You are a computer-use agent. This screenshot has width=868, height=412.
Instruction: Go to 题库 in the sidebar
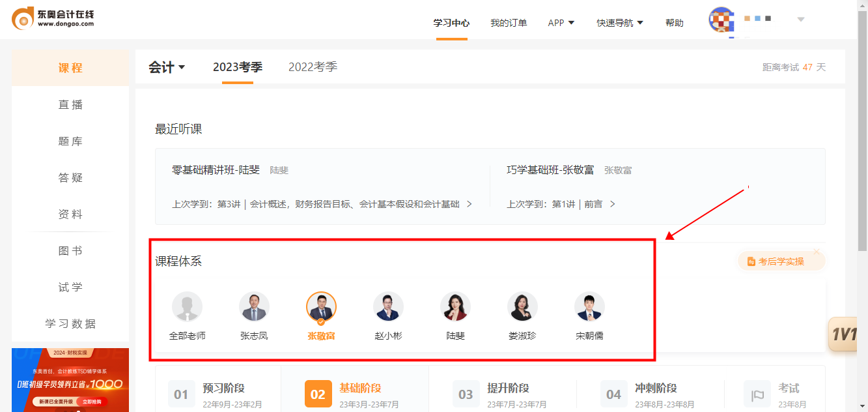click(x=70, y=141)
